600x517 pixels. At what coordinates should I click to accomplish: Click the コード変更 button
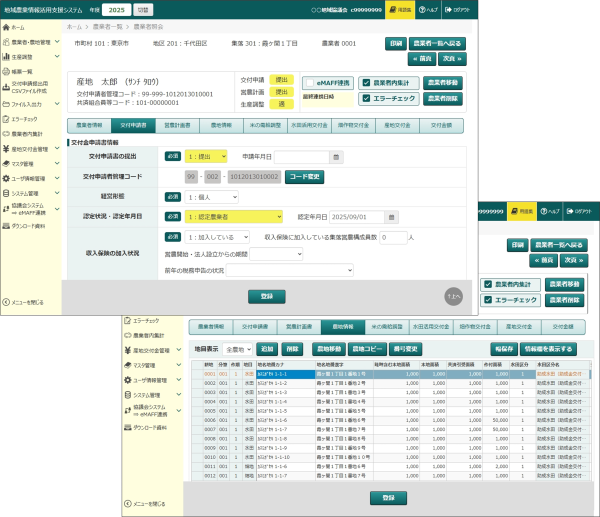pos(304,176)
